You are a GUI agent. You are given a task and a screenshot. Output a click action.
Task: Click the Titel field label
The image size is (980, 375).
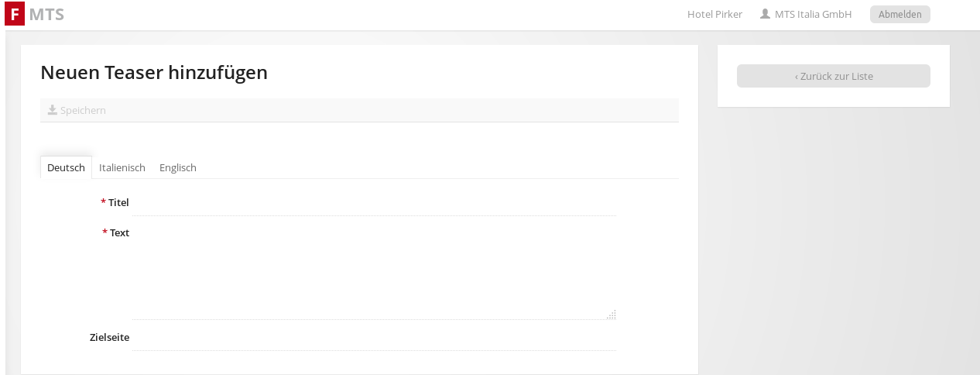118,203
